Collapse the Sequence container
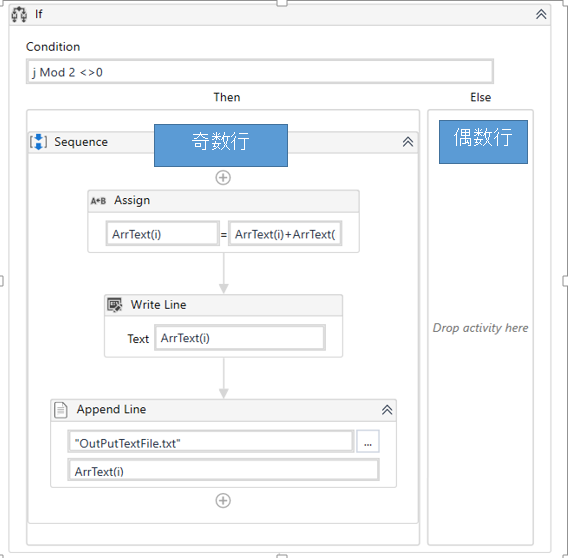 tap(408, 142)
